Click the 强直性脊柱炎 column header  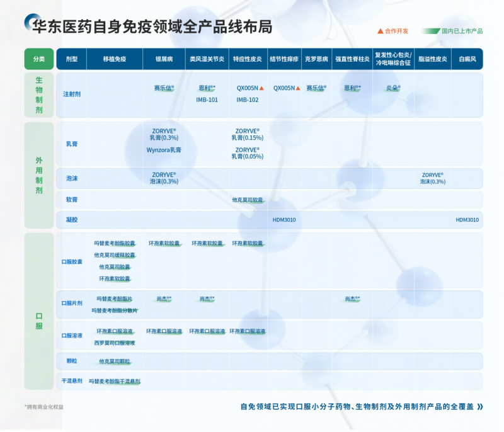(352, 59)
